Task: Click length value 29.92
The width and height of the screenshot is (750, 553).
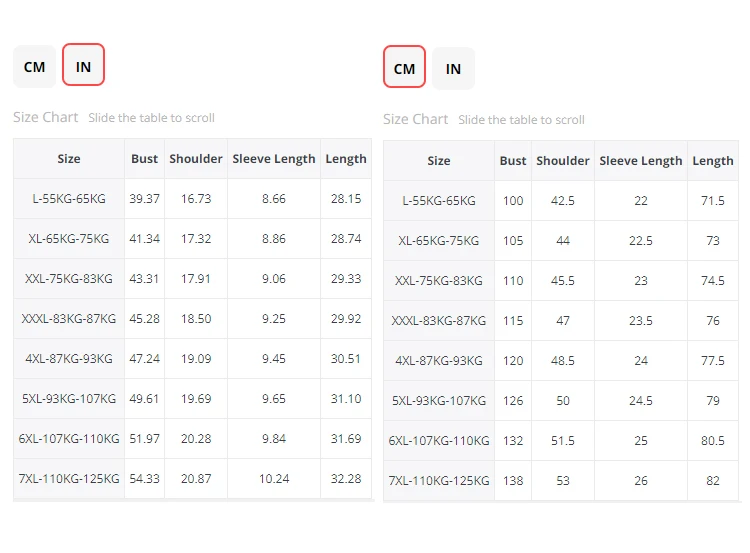Action: pyautogui.click(x=346, y=319)
